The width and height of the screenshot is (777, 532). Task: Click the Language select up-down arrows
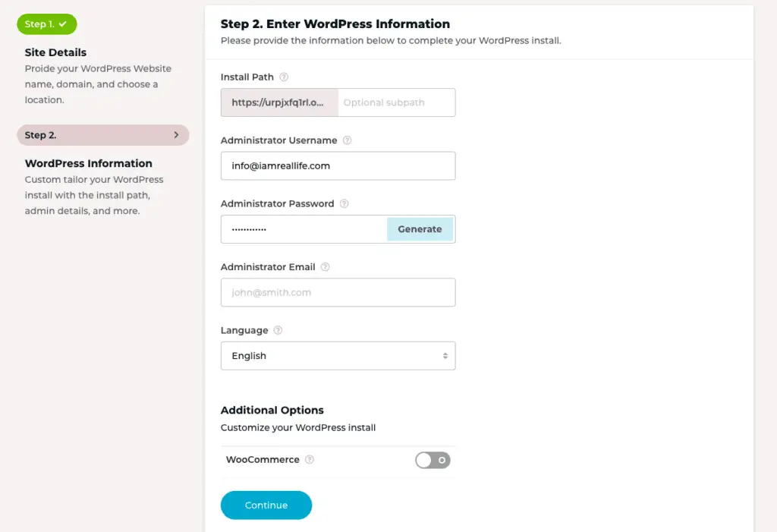445,356
